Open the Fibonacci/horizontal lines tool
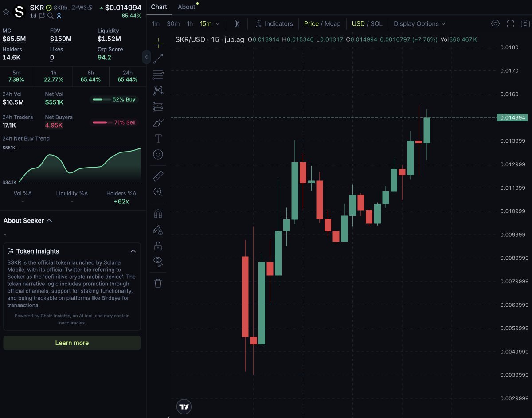Image resolution: width=532 pixels, height=418 pixels. [x=158, y=74]
